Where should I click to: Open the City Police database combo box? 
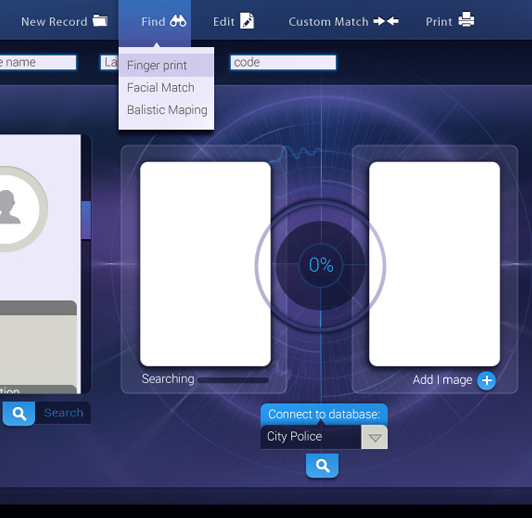(x=324, y=437)
